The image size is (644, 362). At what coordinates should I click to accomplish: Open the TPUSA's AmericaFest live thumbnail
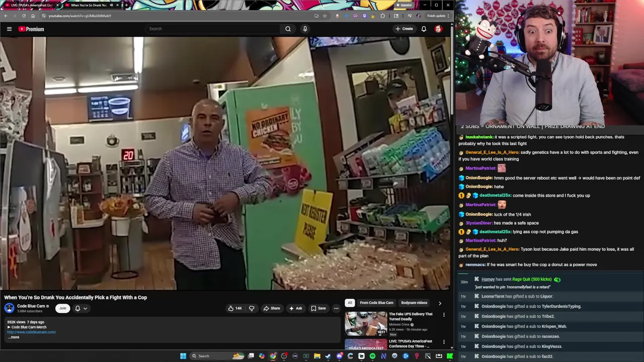point(366,344)
